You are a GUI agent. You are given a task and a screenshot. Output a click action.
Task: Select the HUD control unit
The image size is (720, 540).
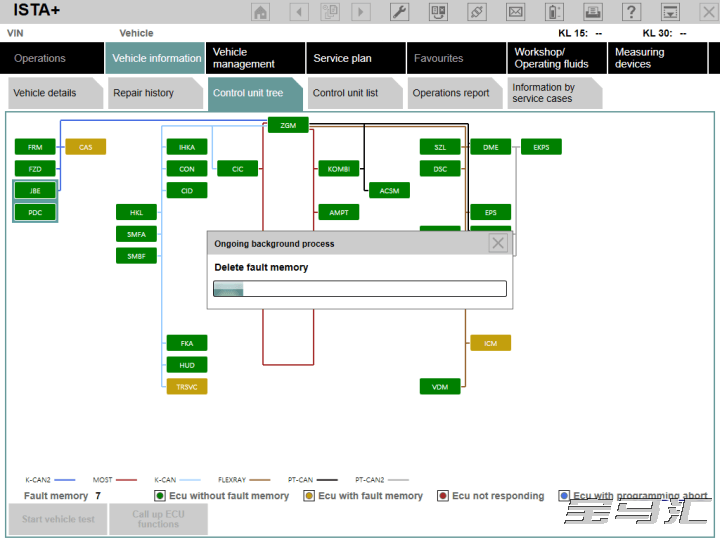tap(187, 365)
